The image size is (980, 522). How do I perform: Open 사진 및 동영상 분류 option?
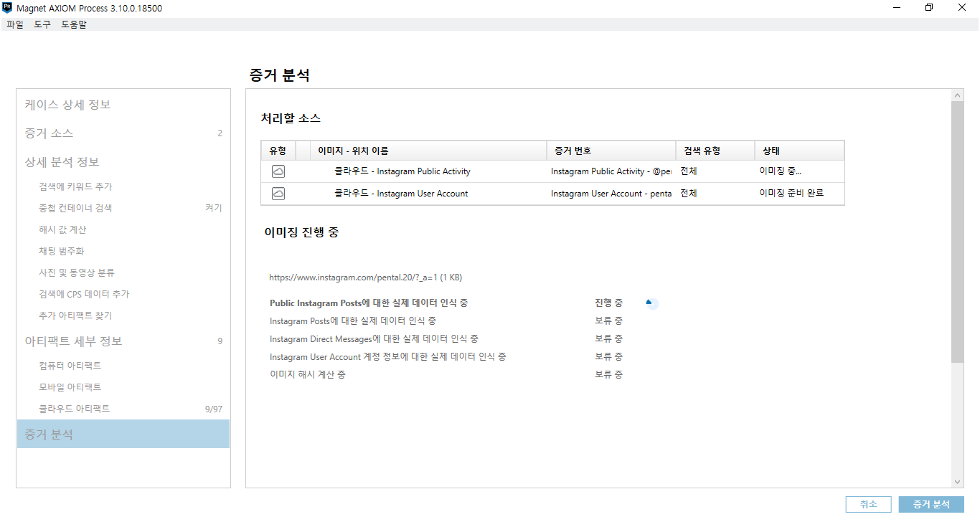click(77, 272)
